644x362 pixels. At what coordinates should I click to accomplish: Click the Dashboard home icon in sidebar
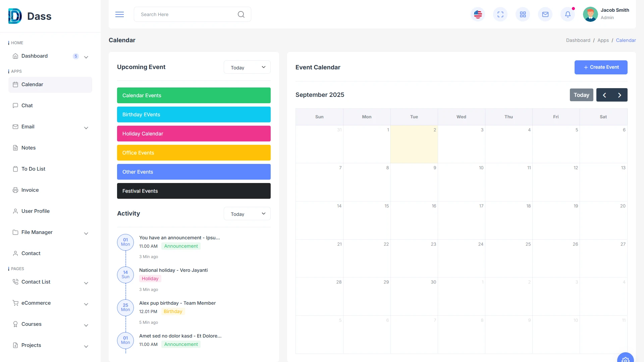point(15,56)
